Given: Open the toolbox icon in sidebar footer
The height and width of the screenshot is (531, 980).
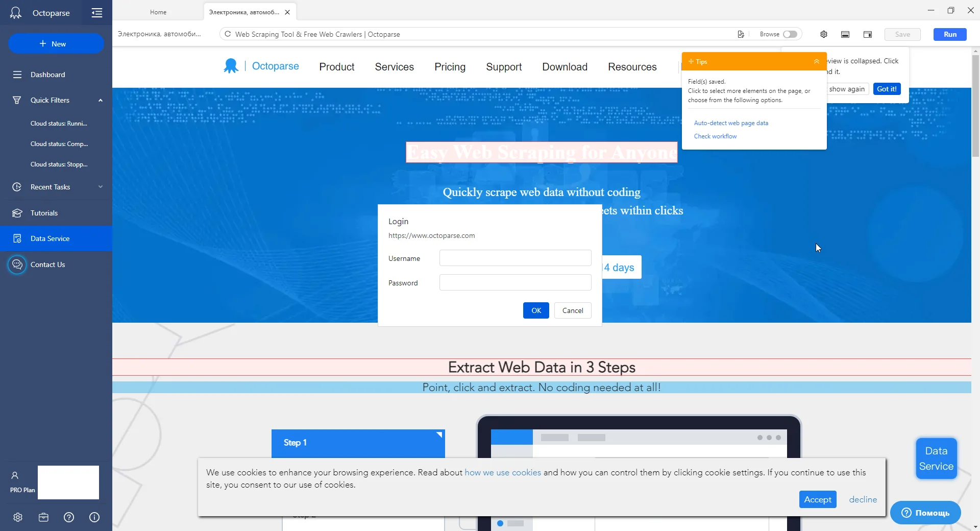Looking at the screenshot, I should (43, 517).
